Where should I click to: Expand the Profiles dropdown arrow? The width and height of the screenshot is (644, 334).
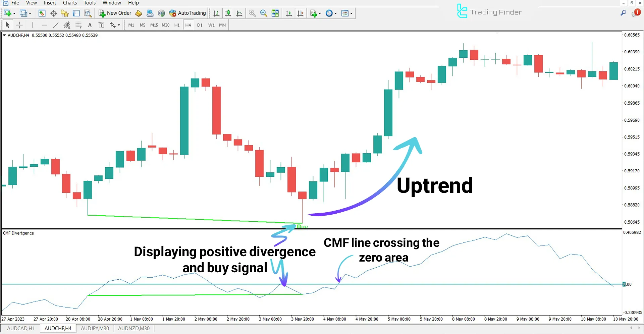click(30, 13)
